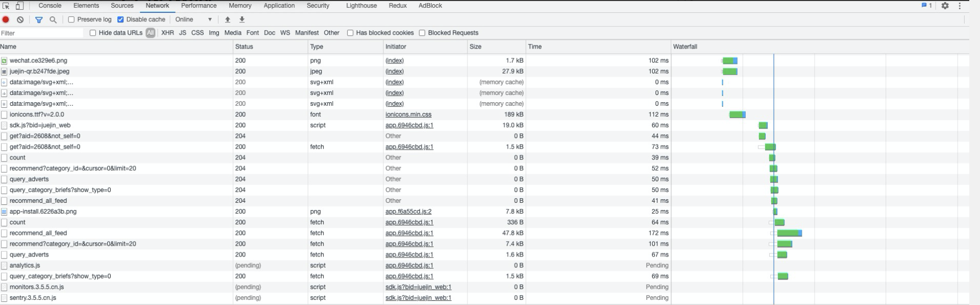Viewport: 980px width, 305px height.
Task: Open the Performance tab
Action: (x=199, y=6)
